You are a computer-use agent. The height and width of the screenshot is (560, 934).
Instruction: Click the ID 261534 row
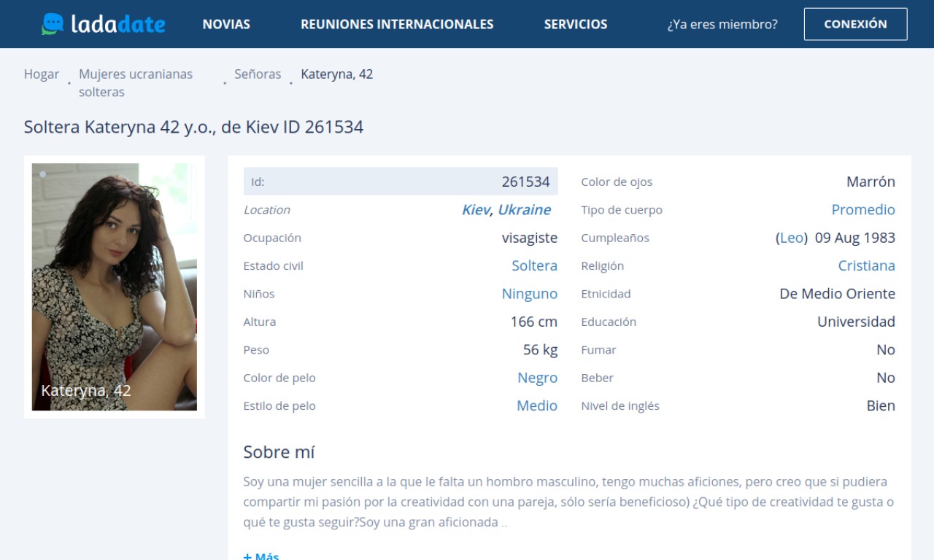coord(401,182)
